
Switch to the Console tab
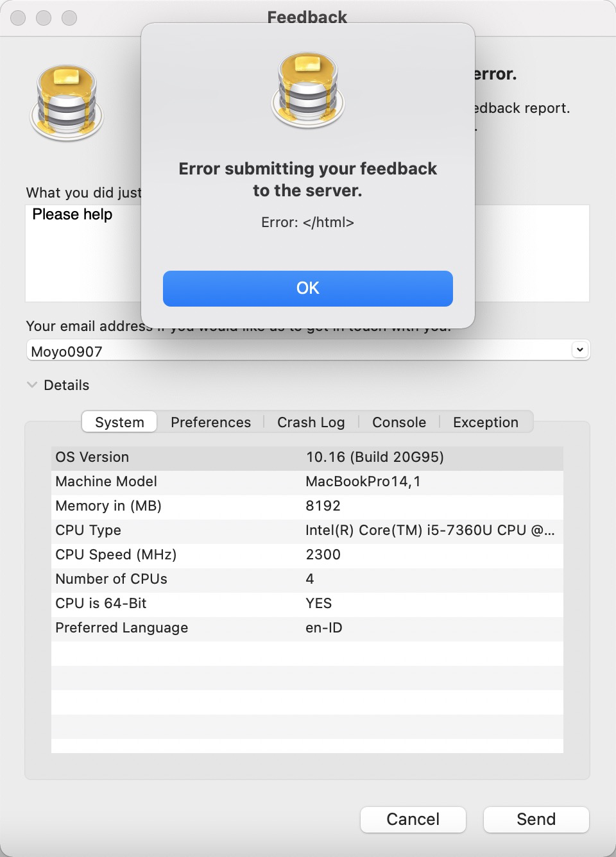(x=398, y=422)
